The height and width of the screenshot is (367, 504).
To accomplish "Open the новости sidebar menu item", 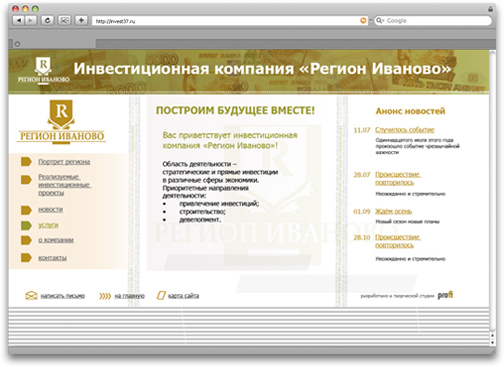I will [50, 209].
